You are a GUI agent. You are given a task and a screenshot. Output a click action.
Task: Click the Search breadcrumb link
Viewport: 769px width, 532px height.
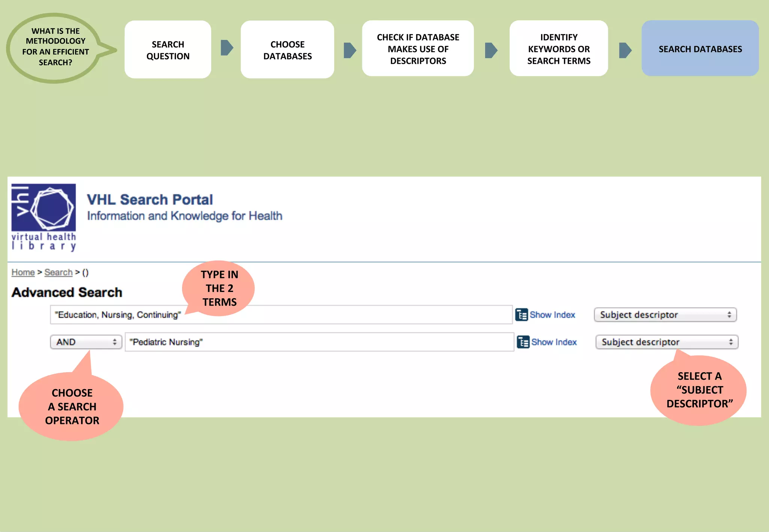[58, 272]
